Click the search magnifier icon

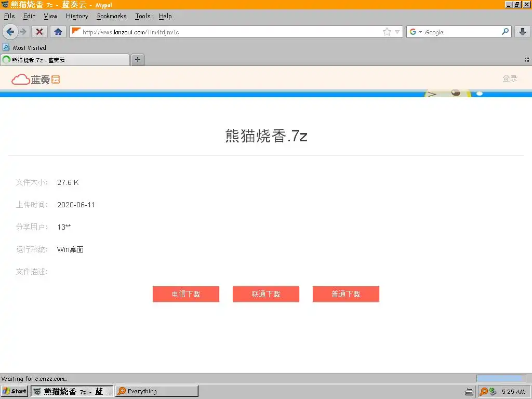pyautogui.click(x=505, y=32)
